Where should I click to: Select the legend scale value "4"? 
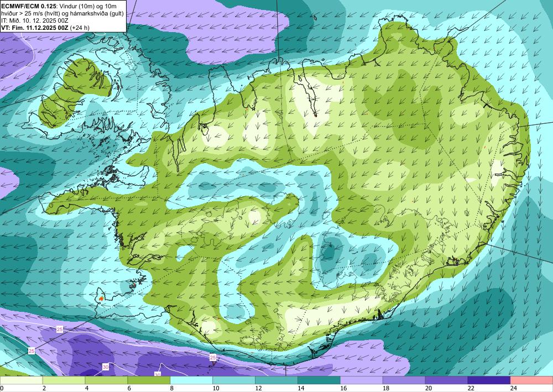click(87, 388)
